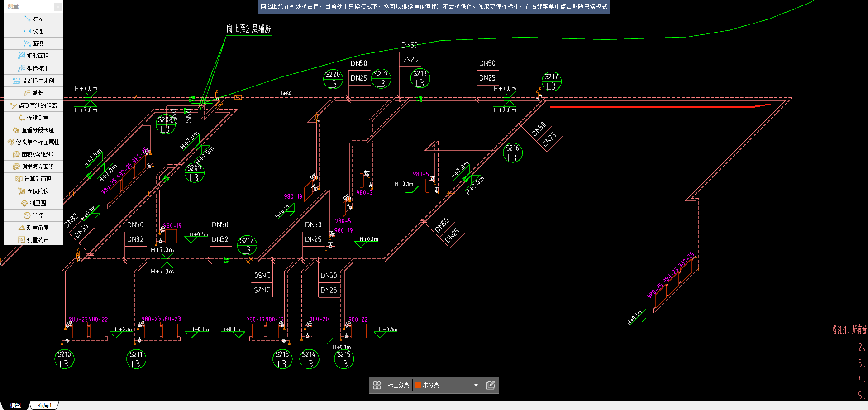Viewport: 868px width, 410px height.
Task: Click the four-shapes category manager icon
Action: 377,385
